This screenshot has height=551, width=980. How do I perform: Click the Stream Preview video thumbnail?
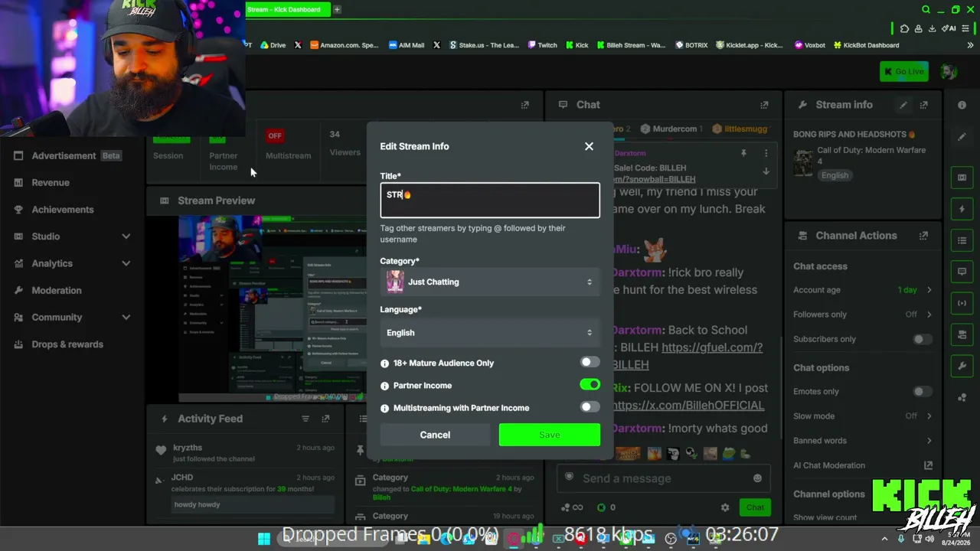pyautogui.click(x=273, y=308)
